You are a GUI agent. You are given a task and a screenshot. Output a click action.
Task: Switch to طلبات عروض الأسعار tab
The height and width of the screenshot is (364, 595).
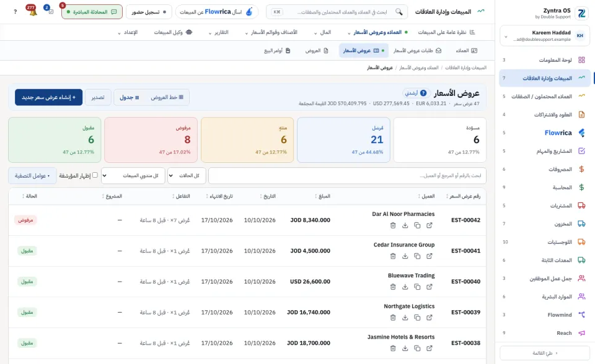(x=417, y=50)
